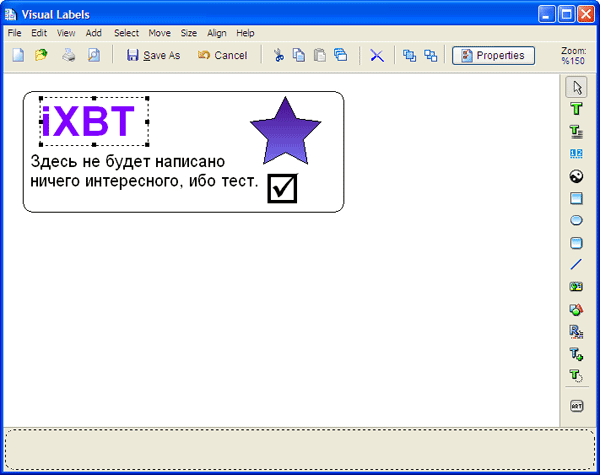Click the Save As button
The height and width of the screenshot is (475, 600).
coord(153,55)
